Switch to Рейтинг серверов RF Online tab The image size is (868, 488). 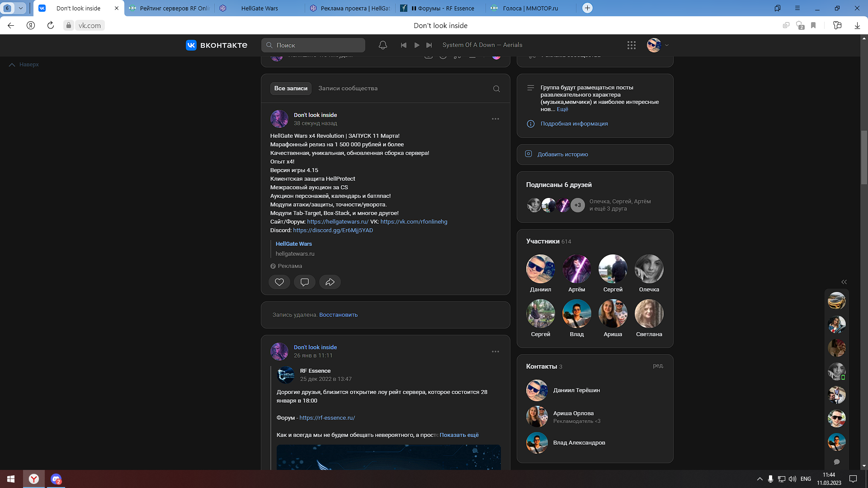170,8
